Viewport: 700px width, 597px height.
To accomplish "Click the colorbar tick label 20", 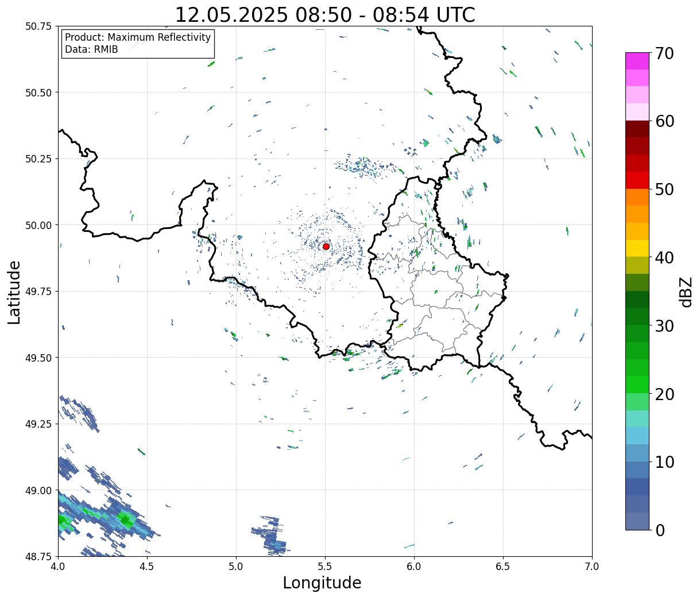I will [664, 394].
